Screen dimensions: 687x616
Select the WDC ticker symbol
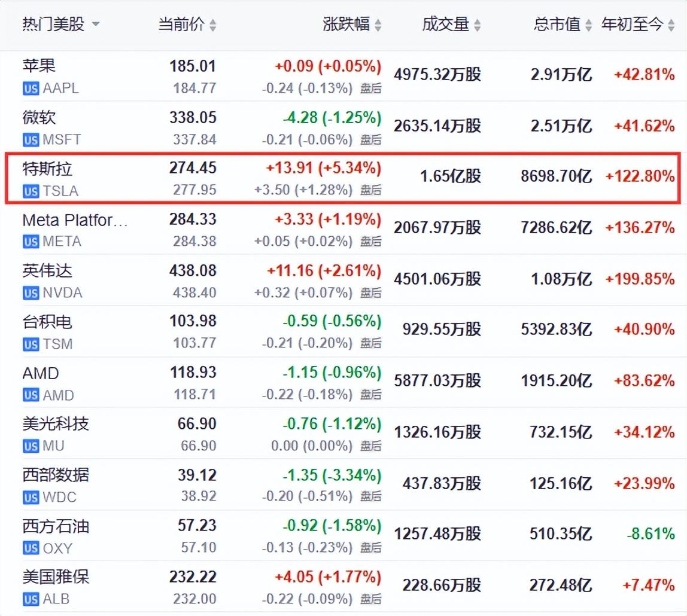point(60,498)
